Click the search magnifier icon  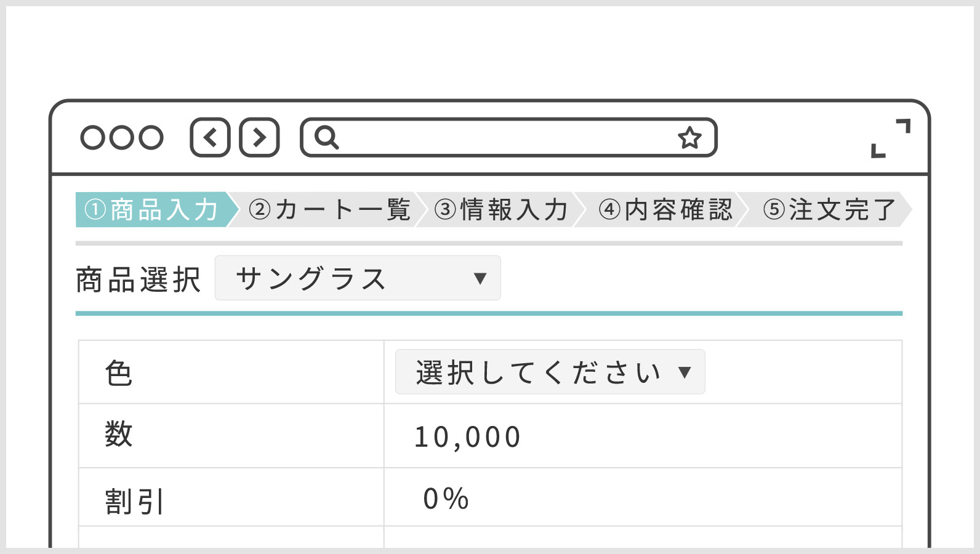pyautogui.click(x=326, y=137)
